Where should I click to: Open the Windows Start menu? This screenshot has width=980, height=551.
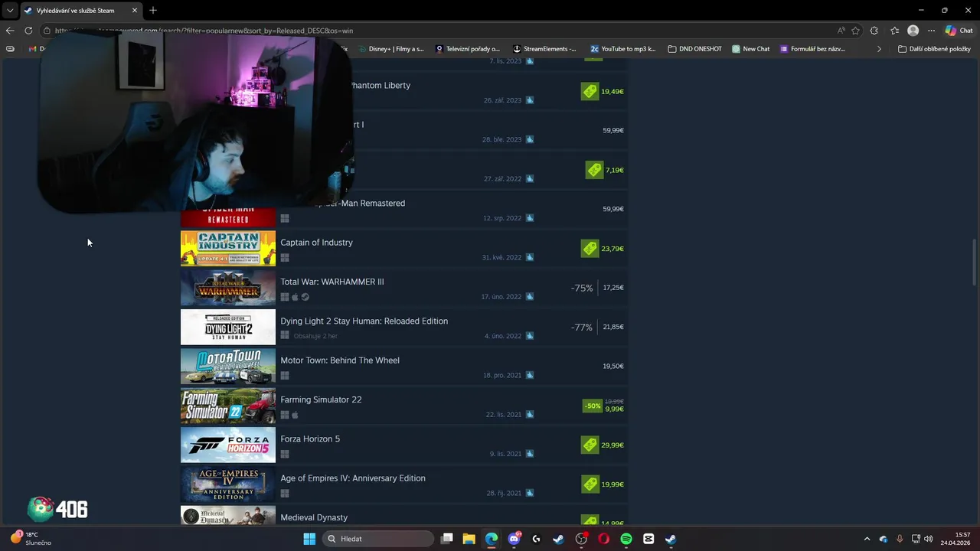309,539
